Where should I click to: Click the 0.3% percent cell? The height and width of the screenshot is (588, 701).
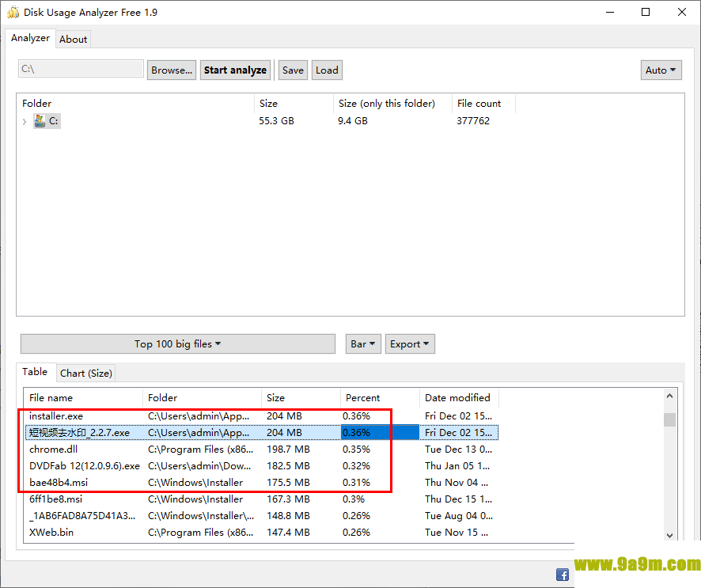coord(354,499)
